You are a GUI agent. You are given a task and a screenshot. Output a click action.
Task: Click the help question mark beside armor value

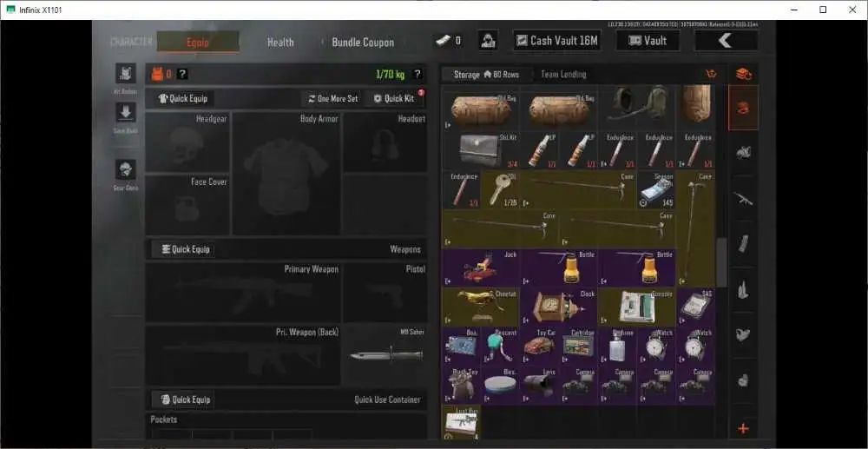pos(182,74)
